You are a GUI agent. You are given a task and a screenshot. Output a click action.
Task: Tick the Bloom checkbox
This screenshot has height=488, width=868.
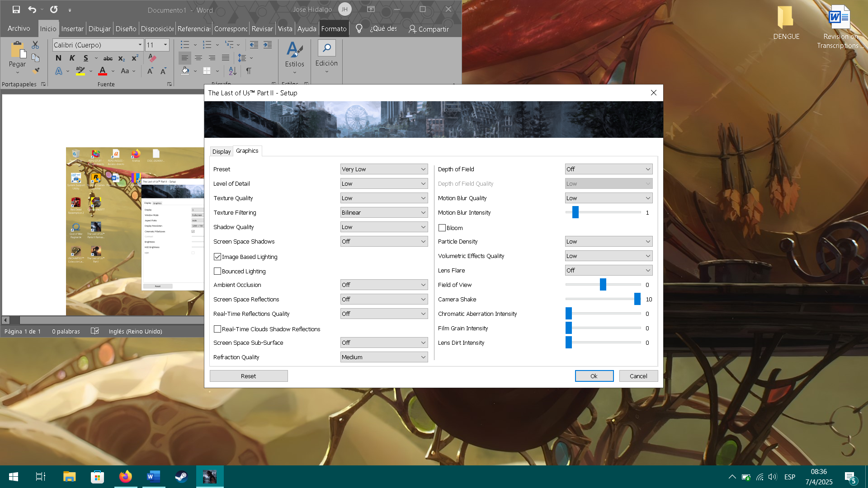[442, 228]
